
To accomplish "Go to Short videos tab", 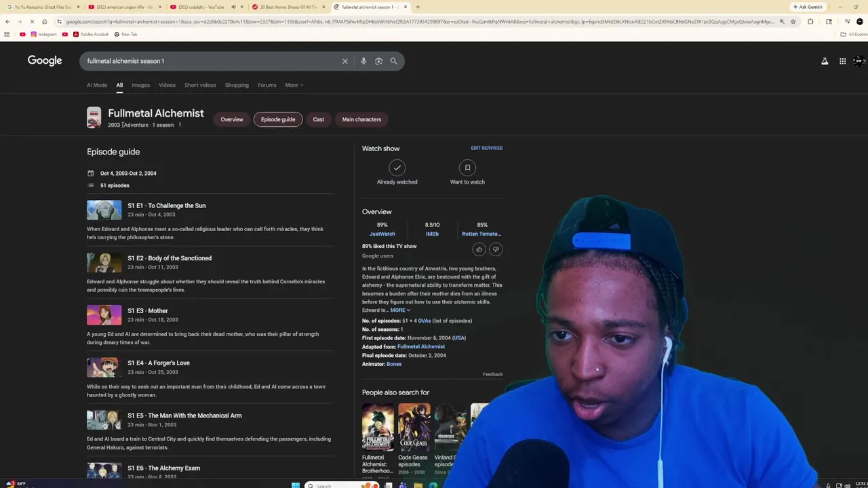I will (x=200, y=85).
